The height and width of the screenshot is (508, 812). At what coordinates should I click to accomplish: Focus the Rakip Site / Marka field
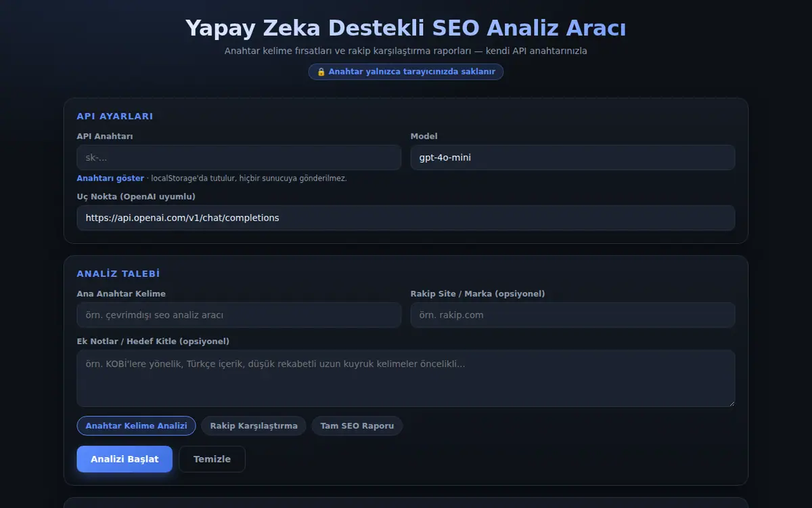[x=572, y=315]
